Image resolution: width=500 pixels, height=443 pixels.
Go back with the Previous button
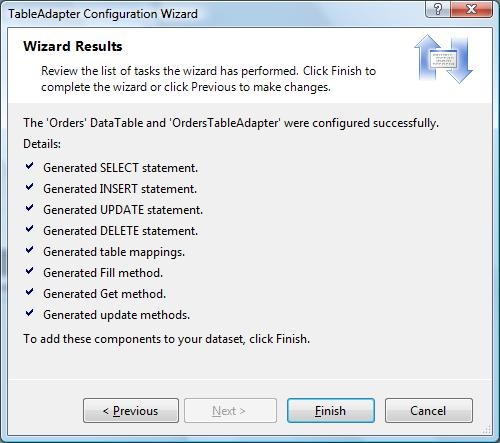coord(131,411)
